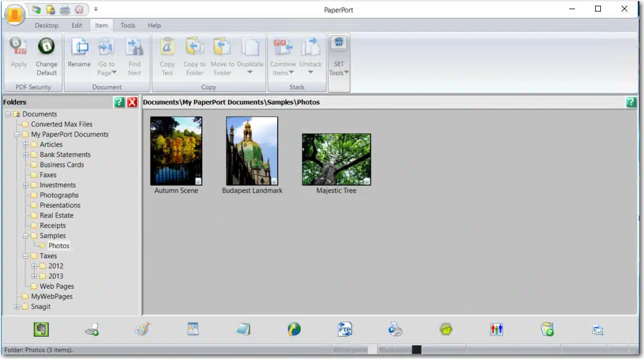Click the Copy Text clipboard icon

167,47
